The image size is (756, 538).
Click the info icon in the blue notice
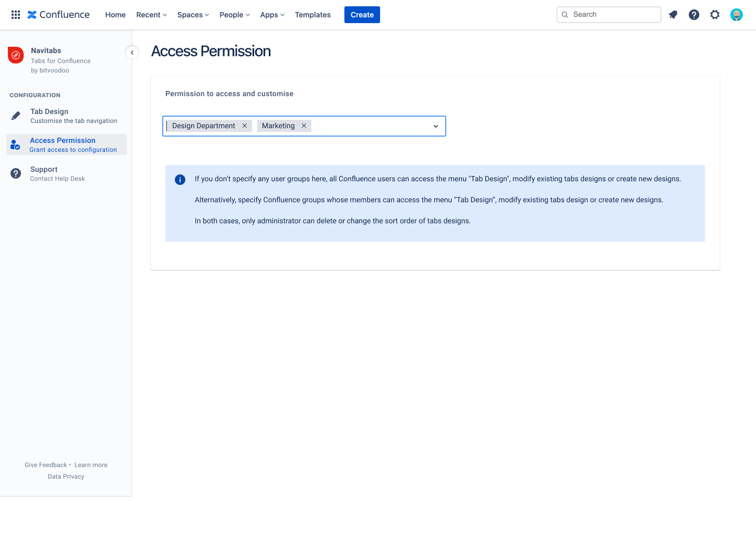pyautogui.click(x=180, y=180)
